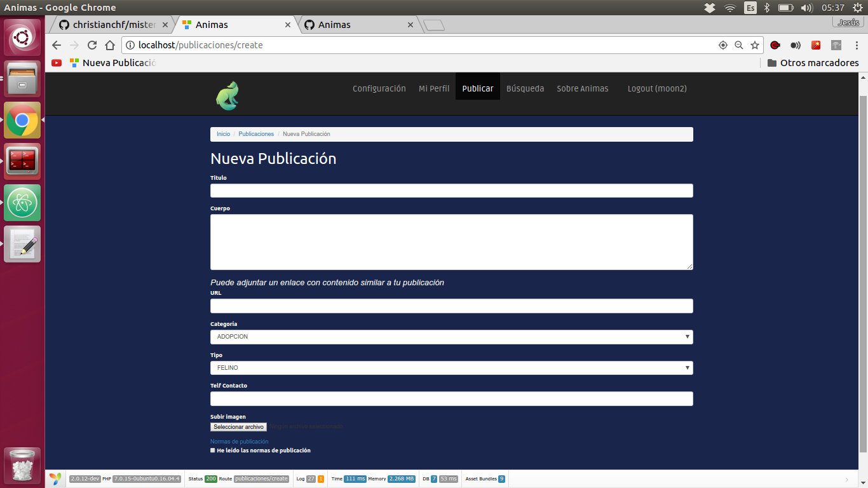Open the Normas de publicación link
Image resolution: width=868 pixels, height=488 pixels.
click(240, 442)
